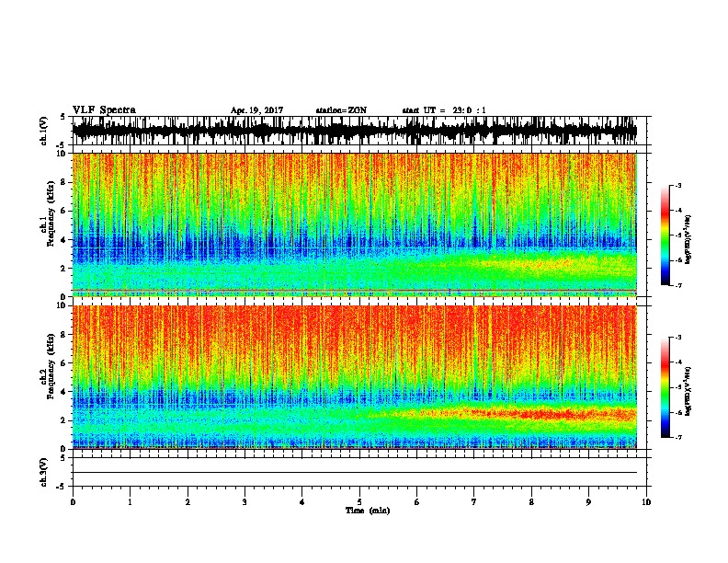This screenshot has width=728, height=563.
Task: Click the ch.2 frequency tick "6"
Action: 64,363
